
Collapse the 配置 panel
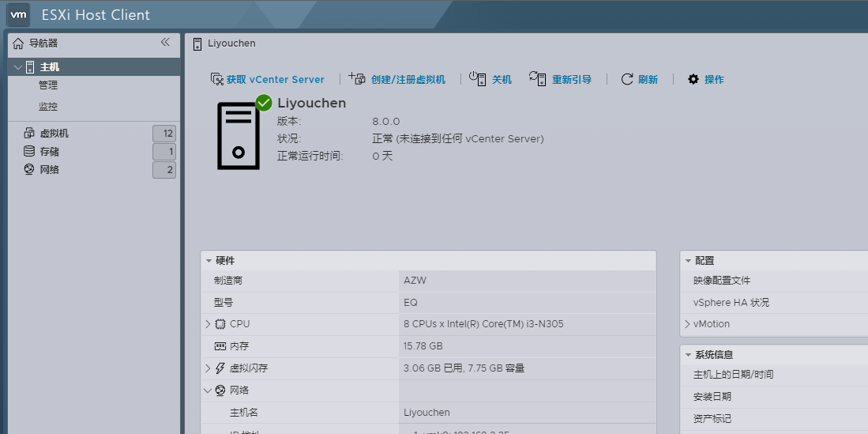[x=688, y=261]
